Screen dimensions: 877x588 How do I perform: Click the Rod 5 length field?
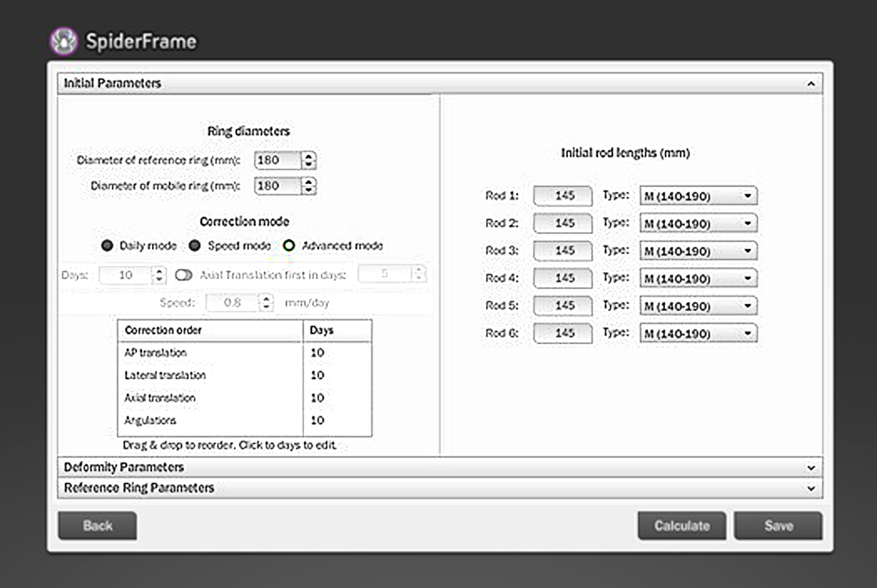(563, 306)
